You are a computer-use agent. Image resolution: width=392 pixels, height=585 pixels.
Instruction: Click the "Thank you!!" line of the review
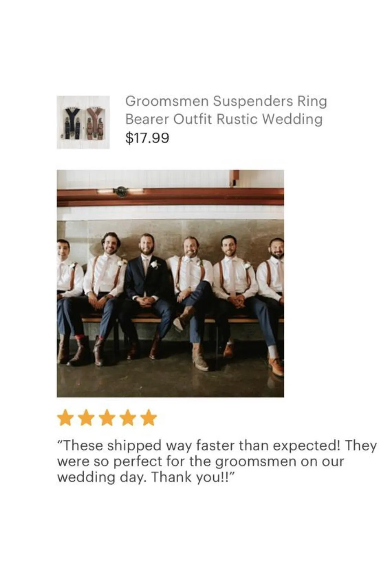pos(193,477)
